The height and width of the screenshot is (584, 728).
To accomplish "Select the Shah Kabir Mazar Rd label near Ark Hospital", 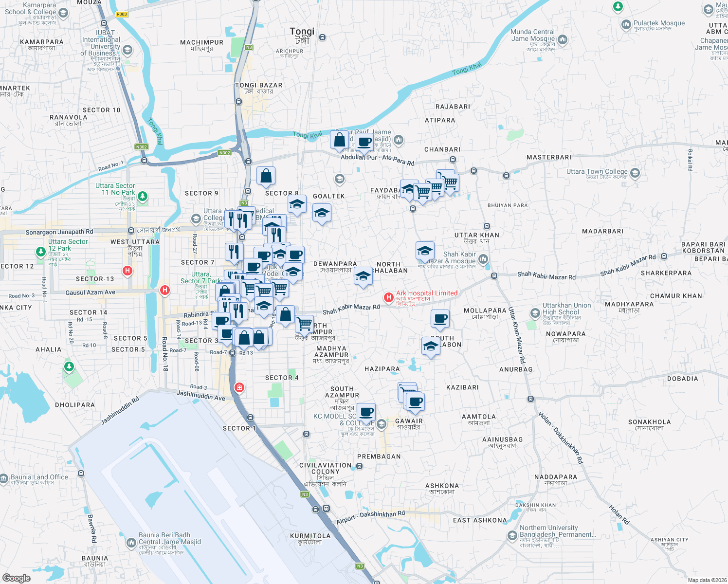I will [x=351, y=309].
